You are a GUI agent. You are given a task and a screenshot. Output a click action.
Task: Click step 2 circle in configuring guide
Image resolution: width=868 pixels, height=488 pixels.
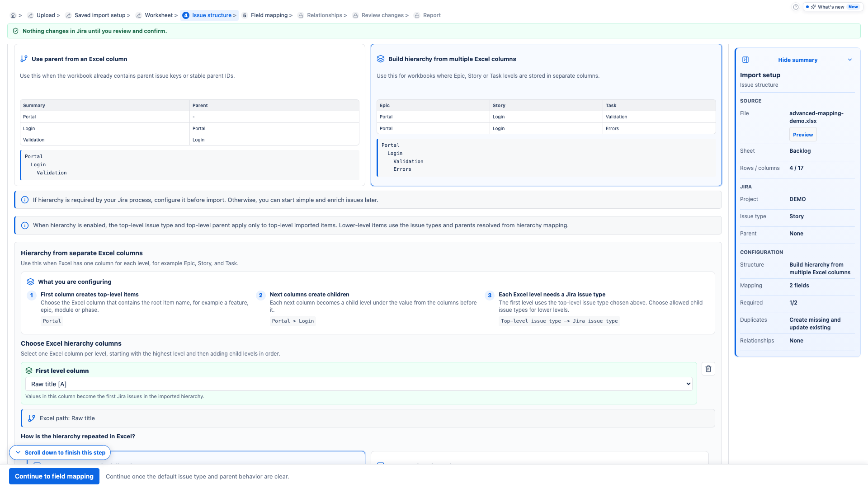[260, 296]
